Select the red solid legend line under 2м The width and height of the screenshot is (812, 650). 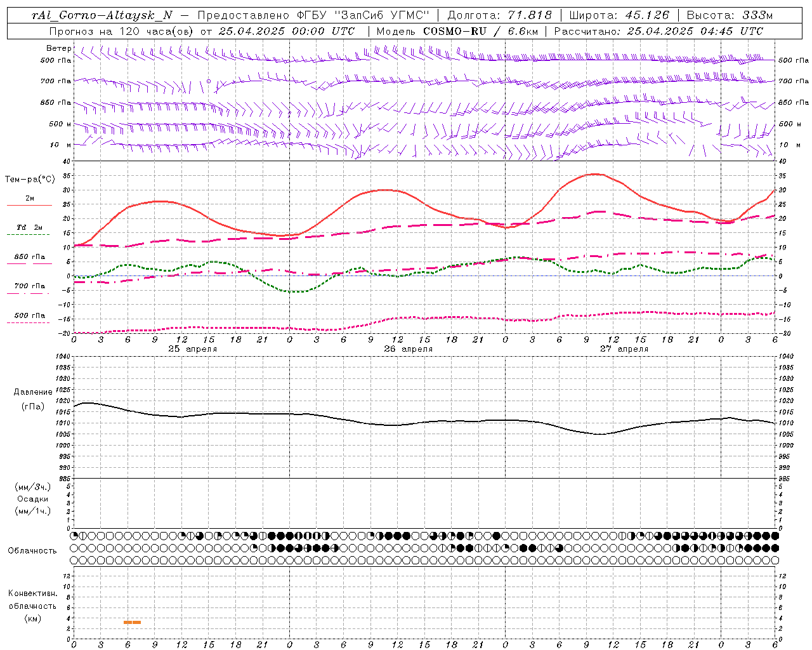pyautogui.click(x=29, y=206)
